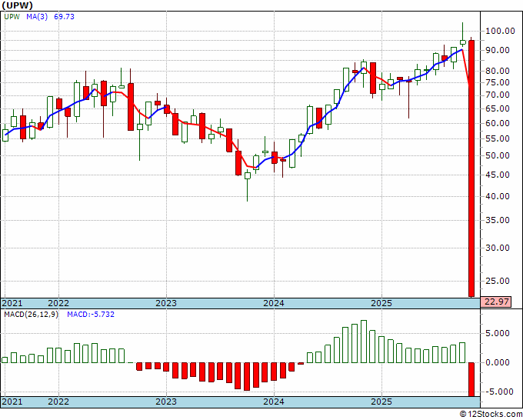523x420 pixels.
Task: Click 2024 on the price chart time axis
Action: pyautogui.click(x=274, y=303)
